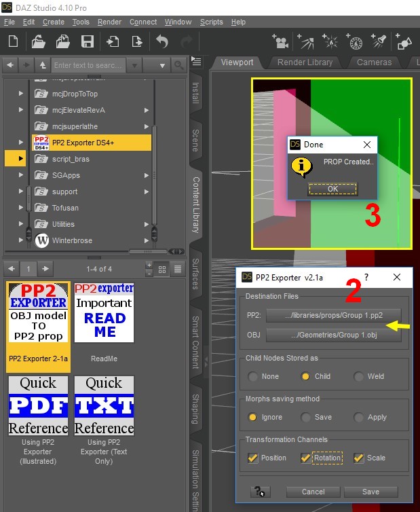Screen dimensions: 420x512
Task: Click the Merge File folder icon
Action: pyautogui.click(x=62, y=42)
